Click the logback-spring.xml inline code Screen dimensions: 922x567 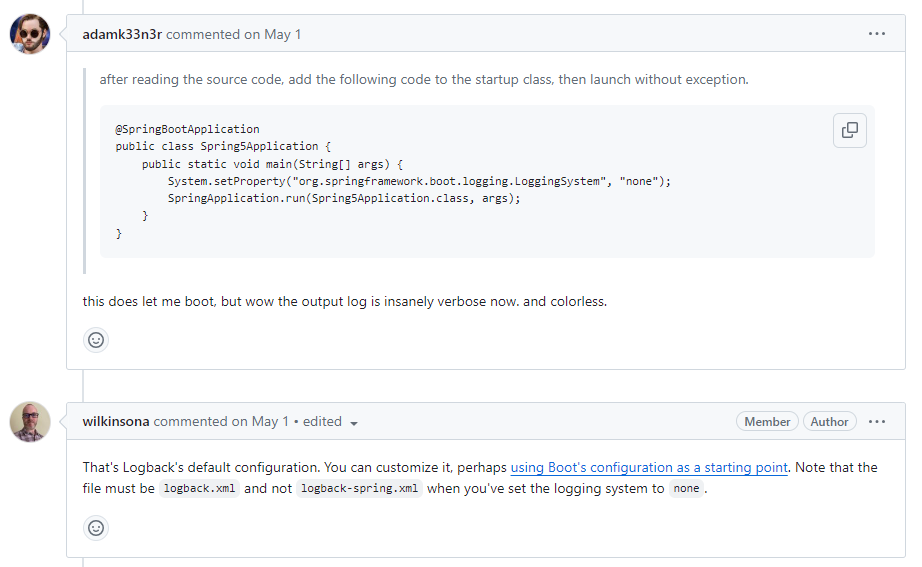pyautogui.click(x=360, y=489)
